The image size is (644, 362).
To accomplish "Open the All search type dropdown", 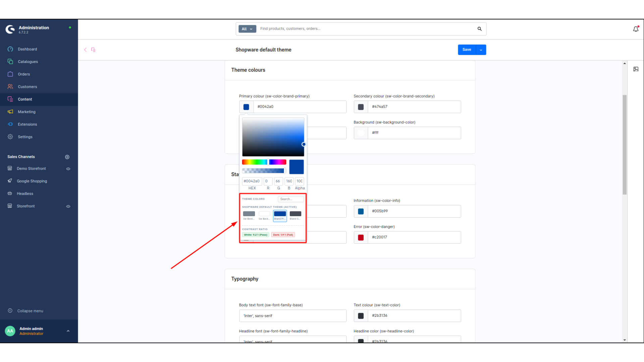I will (x=247, y=29).
